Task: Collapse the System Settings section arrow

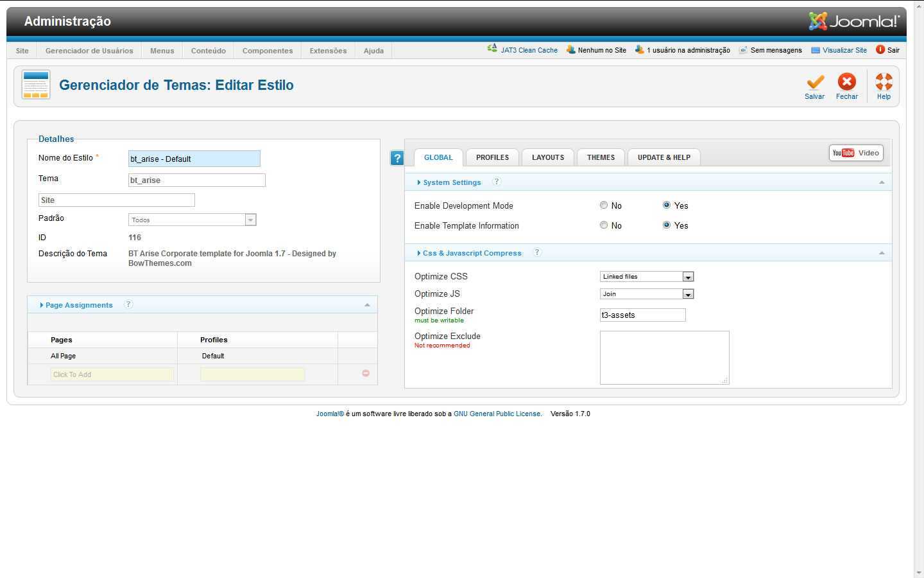Action: tap(882, 182)
